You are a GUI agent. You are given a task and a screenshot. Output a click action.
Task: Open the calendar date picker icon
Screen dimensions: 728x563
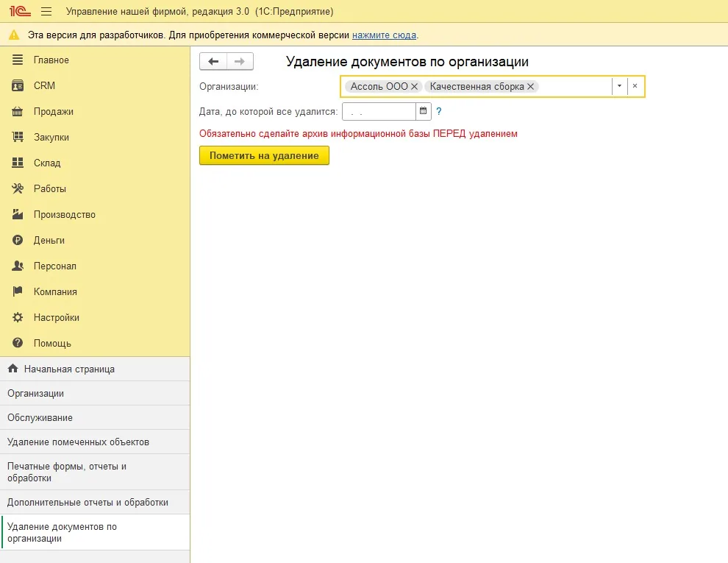[423, 111]
